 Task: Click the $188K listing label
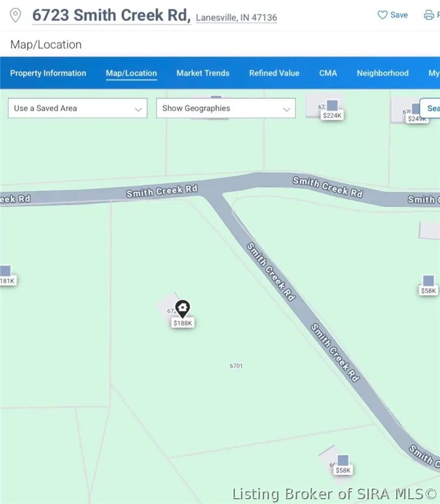(182, 322)
